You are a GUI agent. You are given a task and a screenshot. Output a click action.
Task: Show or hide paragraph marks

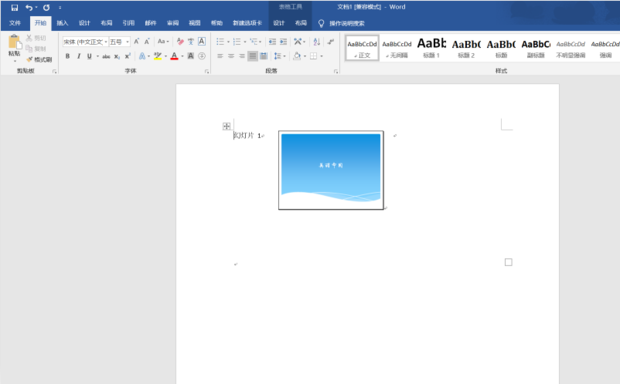click(331, 42)
